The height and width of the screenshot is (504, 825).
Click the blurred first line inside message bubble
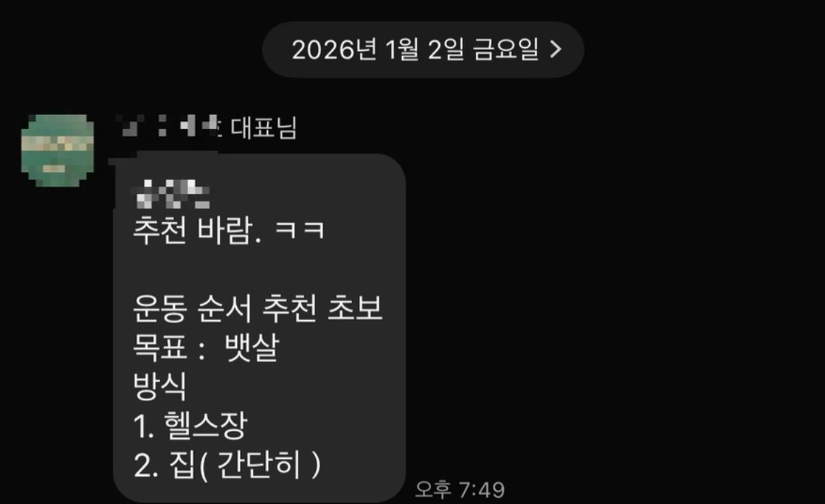(x=173, y=194)
